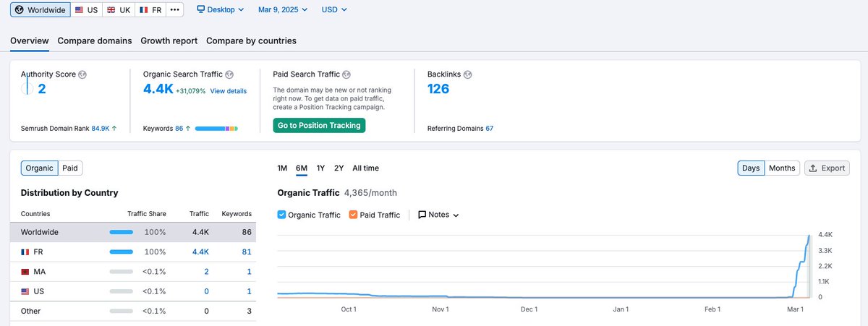Click the Notes speech bubble icon
This screenshot has width=868, height=326.
pyautogui.click(x=422, y=215)
